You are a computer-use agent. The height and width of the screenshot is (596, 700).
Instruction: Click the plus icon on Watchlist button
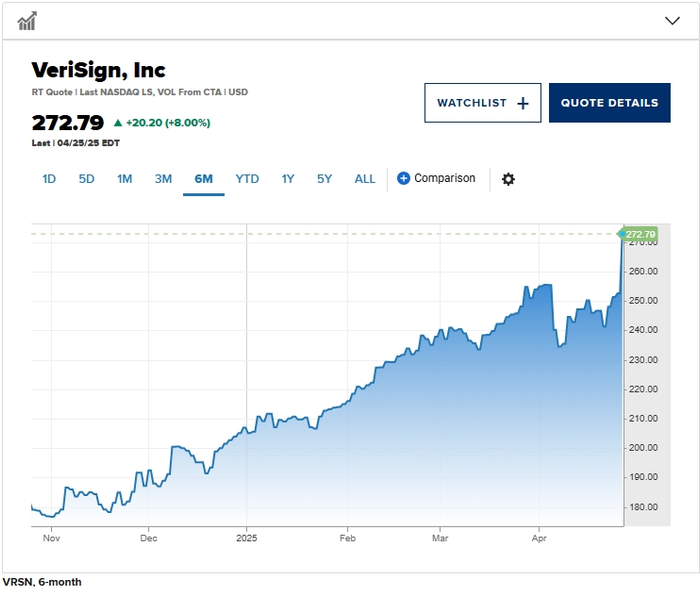(x=523, y=103)
